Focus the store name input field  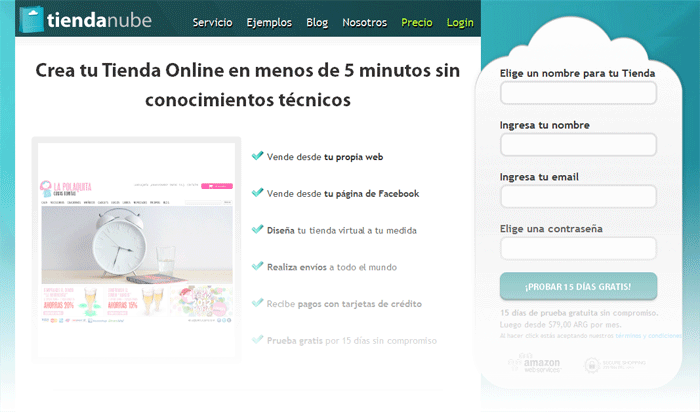578,94
